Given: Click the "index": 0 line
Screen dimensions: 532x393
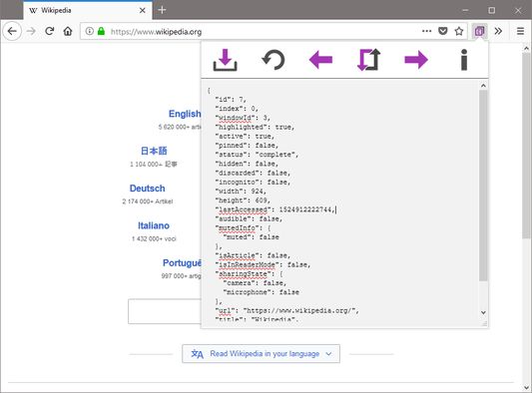Looking at the screenshot, I should click(237, 109).
